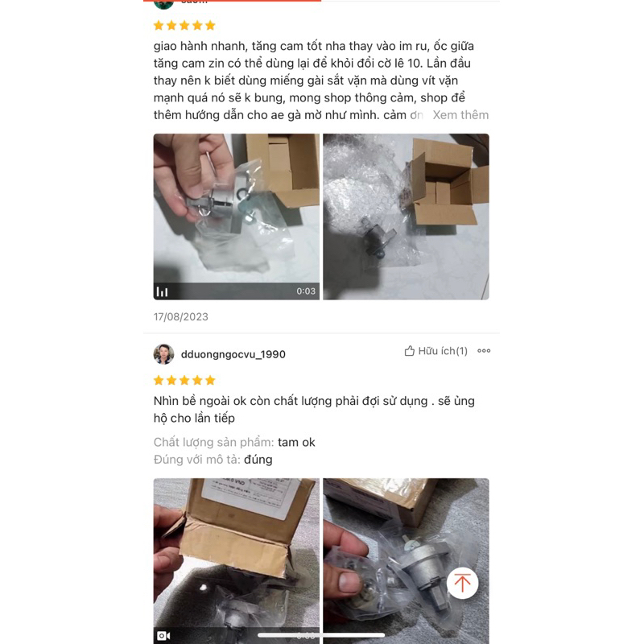Mark review as Hữu ích(1)
The image size is (644, 644).
point(436,351)
